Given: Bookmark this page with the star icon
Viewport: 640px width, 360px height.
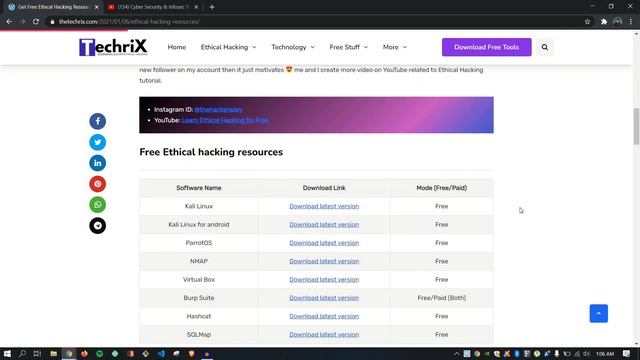Looking at the screenshot, I should [587, 22].
